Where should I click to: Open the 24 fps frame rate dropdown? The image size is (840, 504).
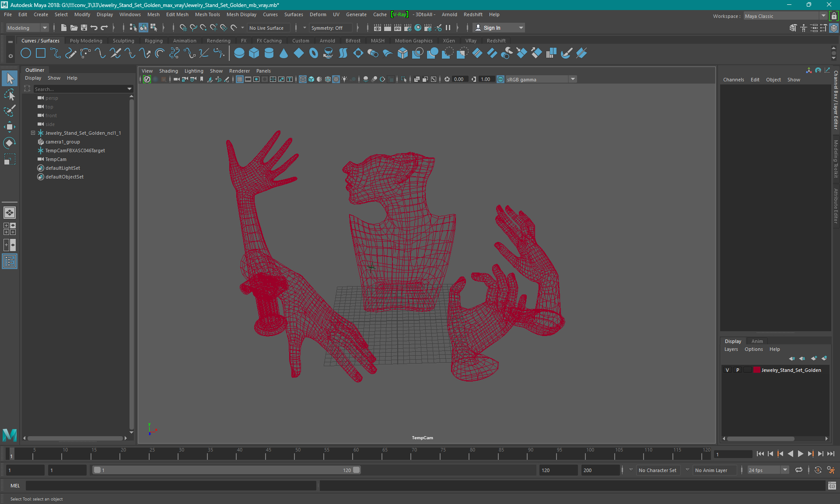click(x=768, y=470)
